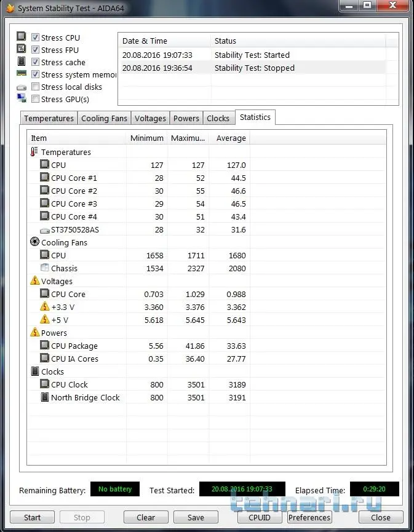
Task: Click the case icon next to Chassis
Action: click(44, 268)
